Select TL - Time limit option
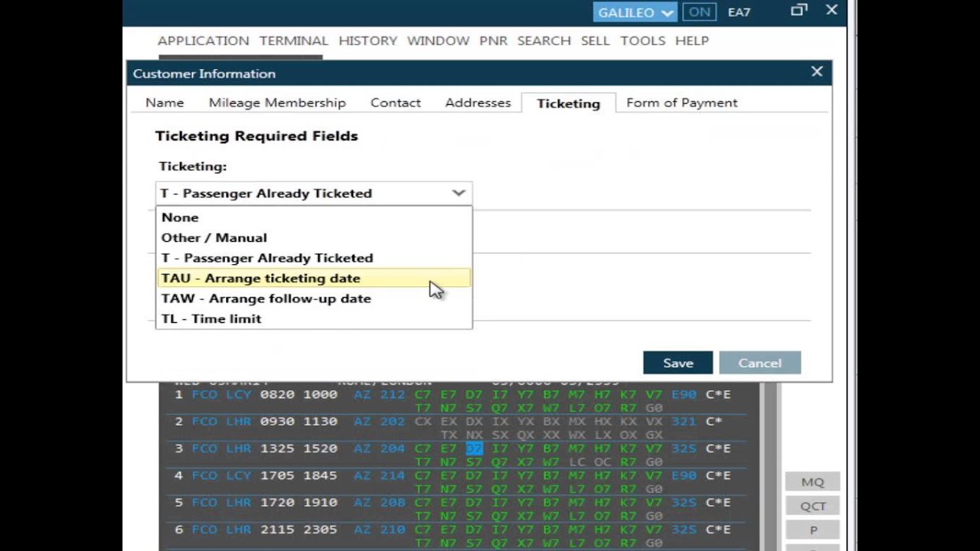 pos(314,319)
